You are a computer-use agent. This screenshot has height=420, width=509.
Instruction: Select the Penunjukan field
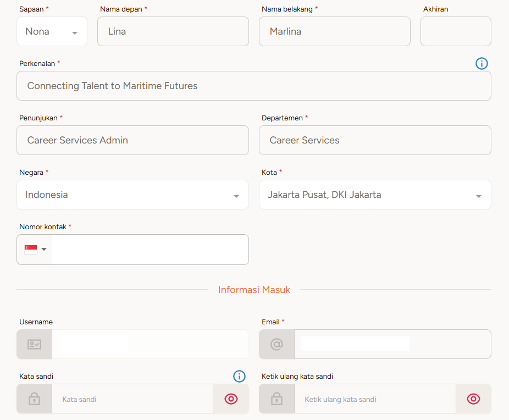point(132,141)
